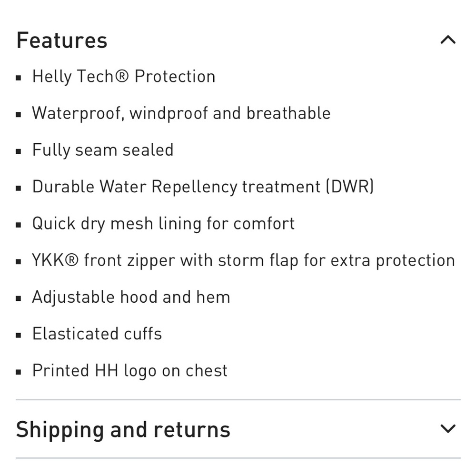Click Printed HH logo on chest

130,371
